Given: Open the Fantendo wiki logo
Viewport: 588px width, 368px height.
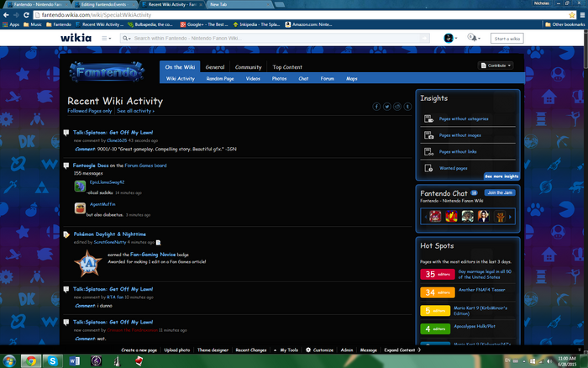Looking at the screenshot, I should 107,71.
